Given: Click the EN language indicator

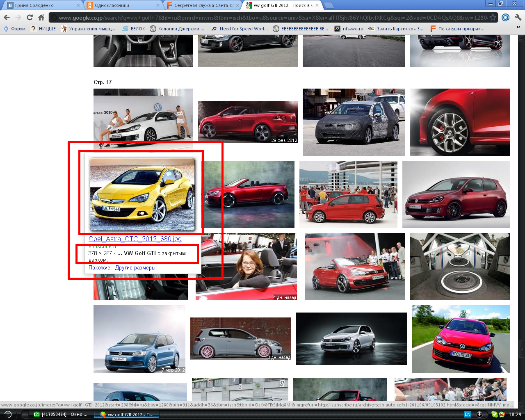Looking at the screenshot, I should coord(468,414).
